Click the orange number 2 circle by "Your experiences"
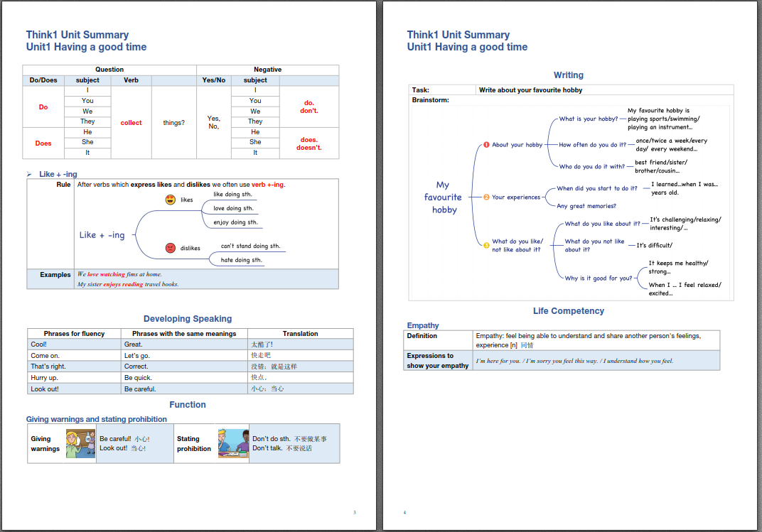This screenshot has width=762, height=532. pyautogui.click(x=486, y=197)
